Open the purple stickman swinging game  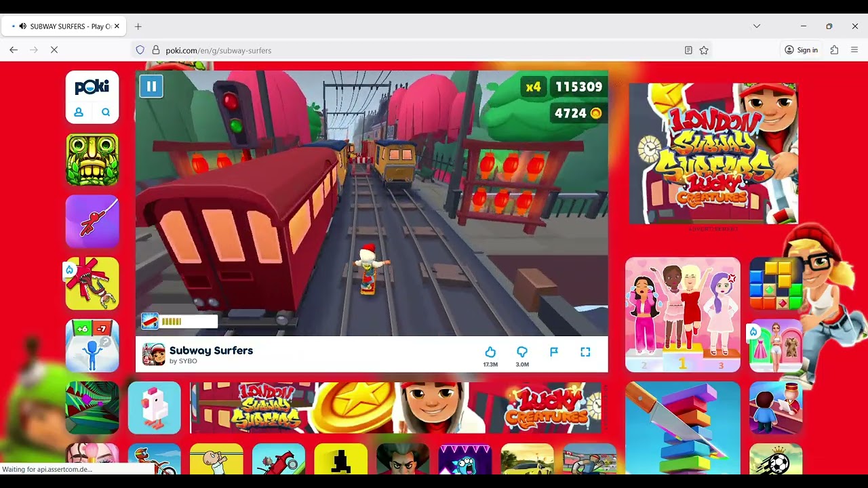pyautogui.click(x=92, y=222)
